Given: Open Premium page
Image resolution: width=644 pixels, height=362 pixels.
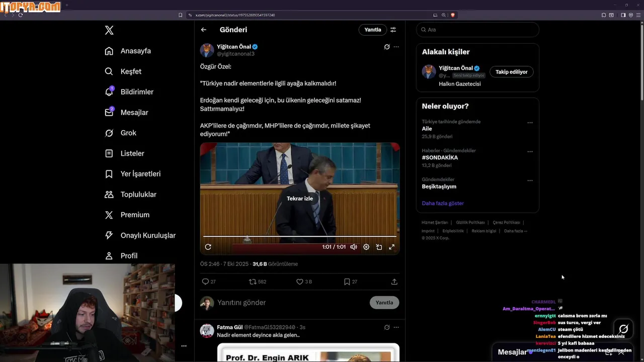Looking at the screenshot, I should [x=127, y=215].
